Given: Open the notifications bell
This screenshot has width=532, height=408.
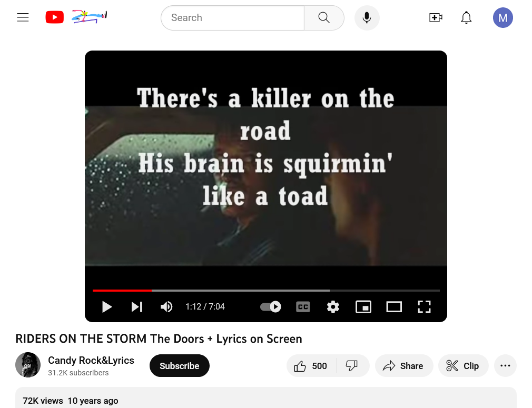Looking at the screenshot, I should pyautogui.click(x=466, y=17).
